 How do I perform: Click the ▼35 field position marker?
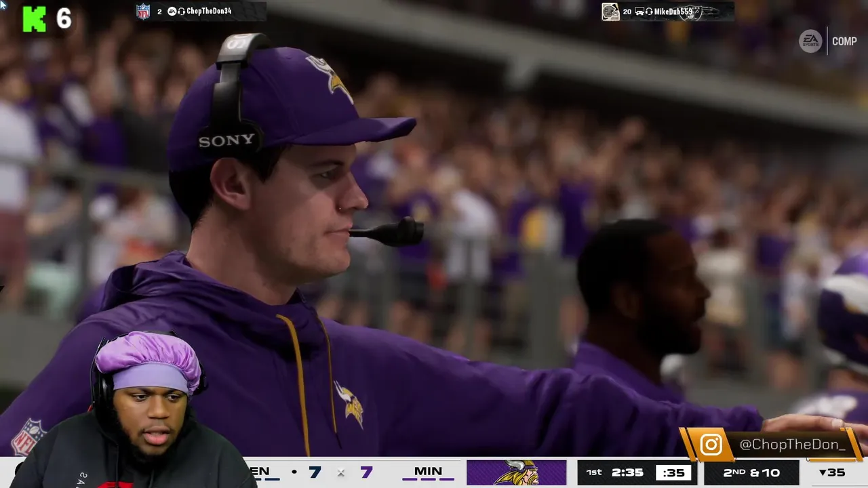[832, 472]
